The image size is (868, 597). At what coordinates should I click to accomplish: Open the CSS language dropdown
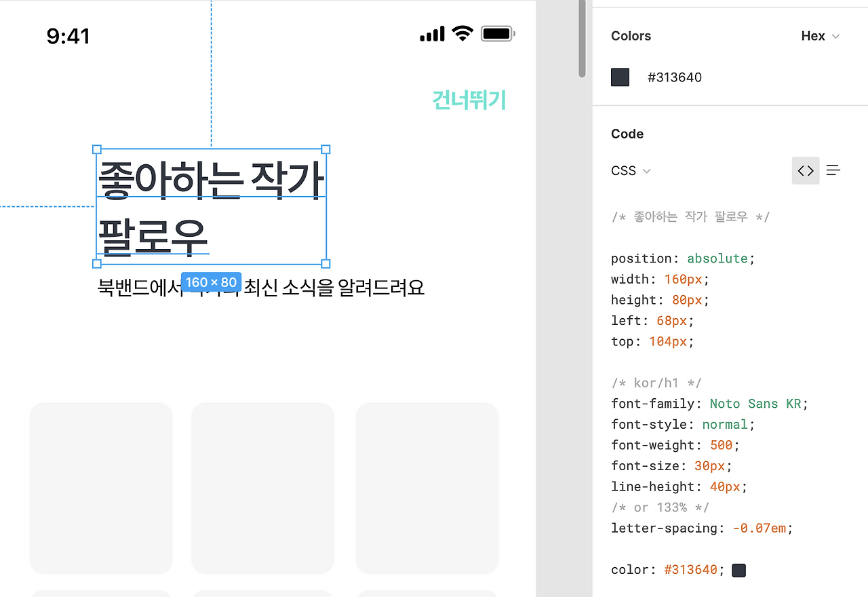[629, 170]
